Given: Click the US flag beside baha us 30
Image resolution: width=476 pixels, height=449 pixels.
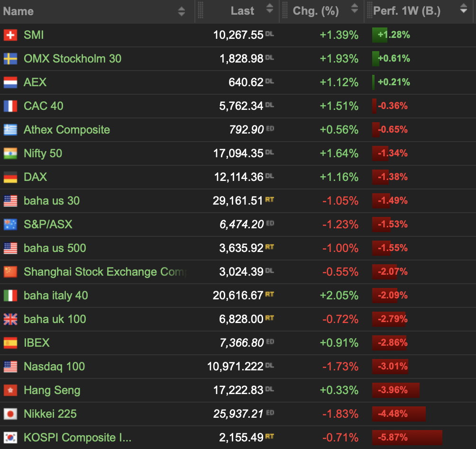Looking at the screenshot, I should (10, 201).
